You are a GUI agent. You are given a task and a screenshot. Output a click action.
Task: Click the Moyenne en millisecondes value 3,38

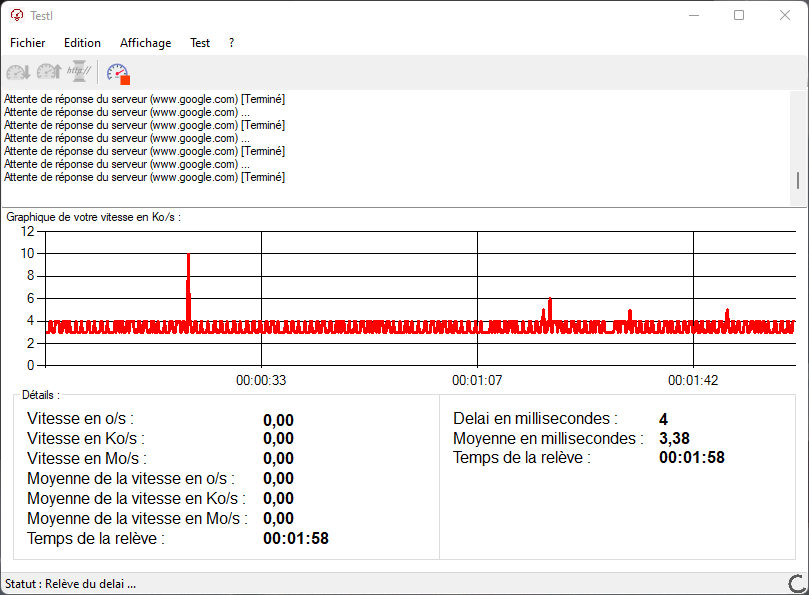674,438
